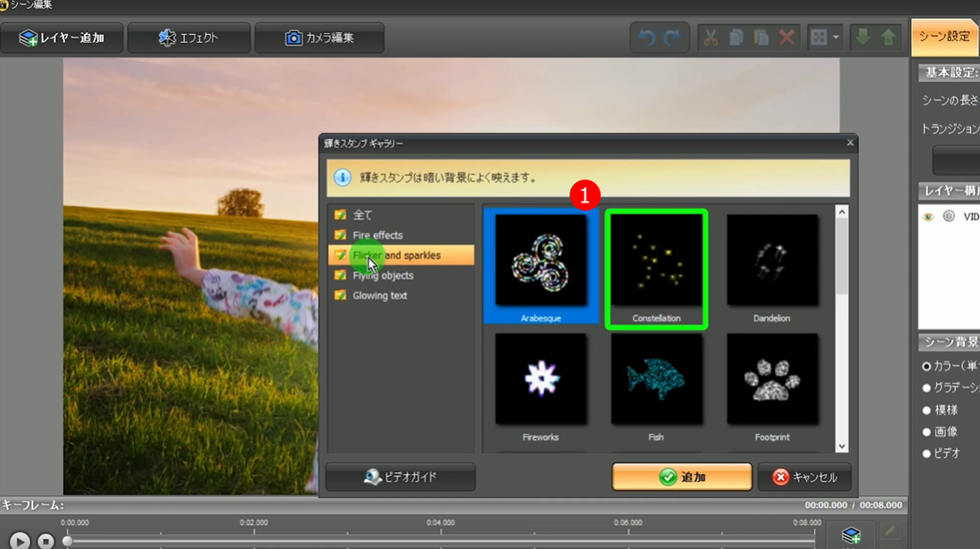Click the undo arrow icon
Image resolution: width=980 pixels, height=549 pixels.
click(646, 38)
